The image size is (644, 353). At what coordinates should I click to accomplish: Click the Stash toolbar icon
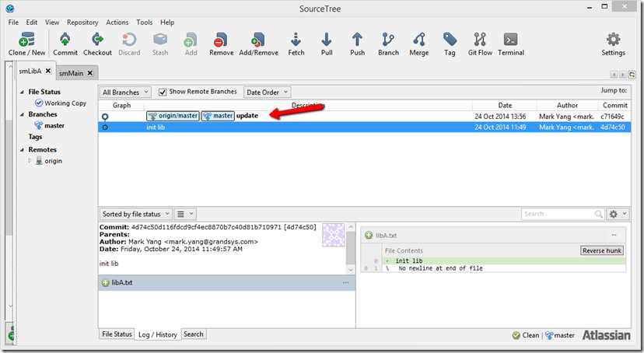160,44
